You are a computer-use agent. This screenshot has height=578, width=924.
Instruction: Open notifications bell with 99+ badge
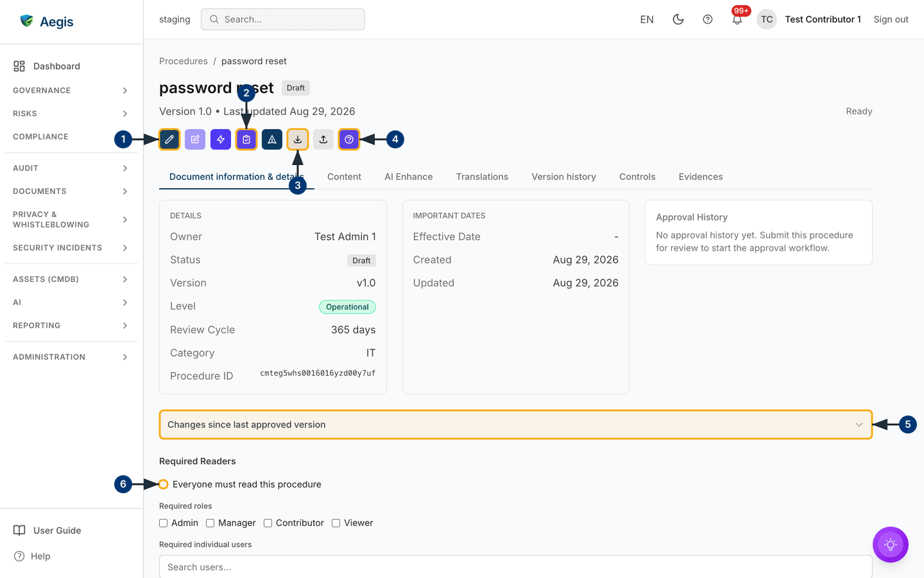pos(737,19)
